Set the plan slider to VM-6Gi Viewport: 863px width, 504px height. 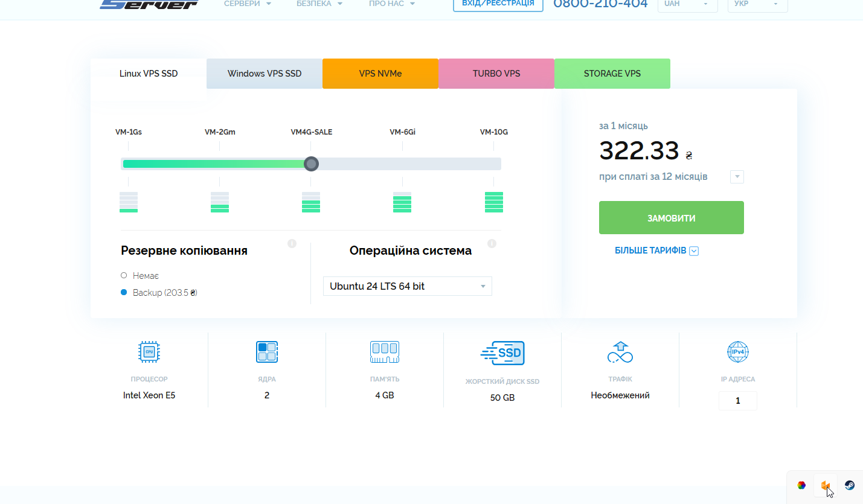click(402, 164)
